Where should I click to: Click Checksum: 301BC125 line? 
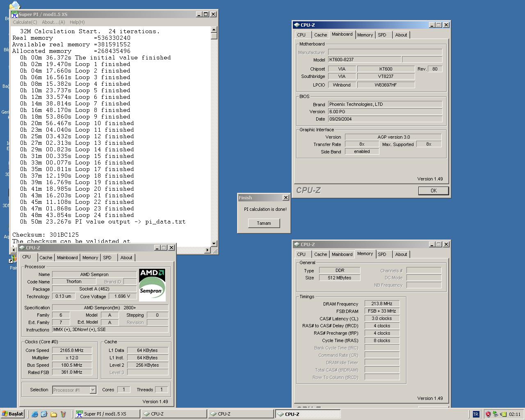[46, 235]
